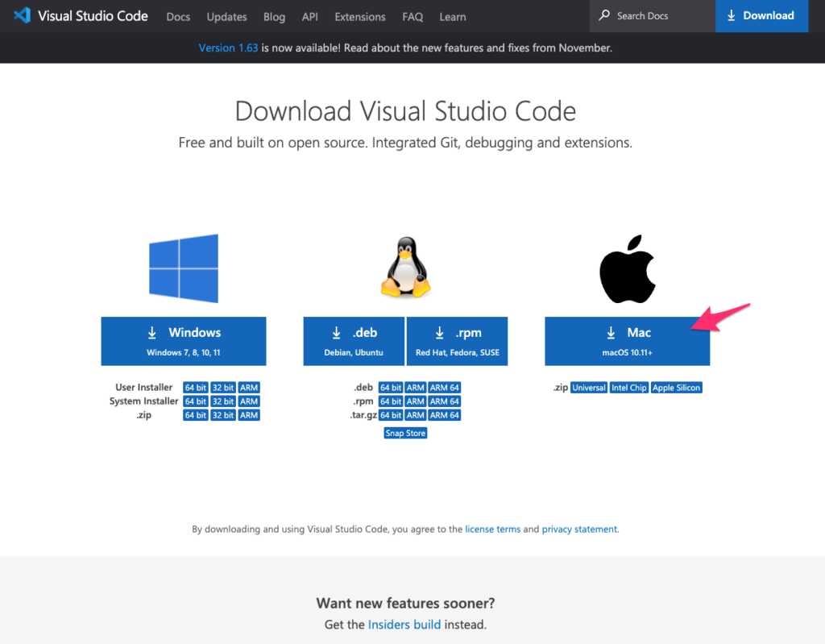Open the Insiders build link
The height and width of the screenshot is (644, 825).
pyautogui.click(x=404, y=625)
